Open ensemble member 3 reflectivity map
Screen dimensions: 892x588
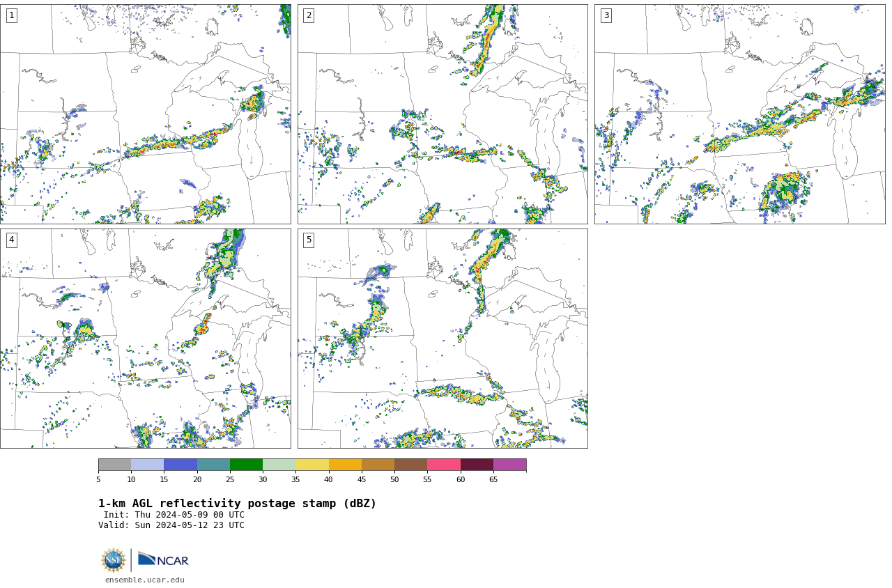click(x=739, y=114)
